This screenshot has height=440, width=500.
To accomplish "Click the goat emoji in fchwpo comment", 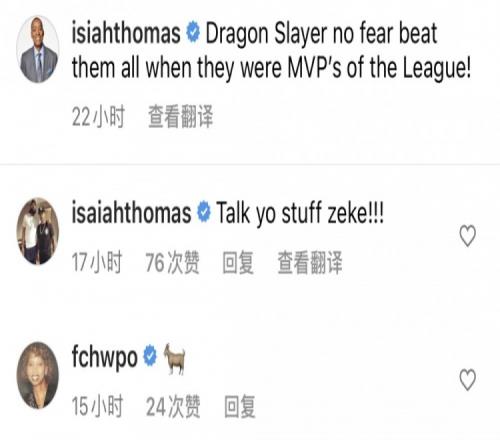I will click(x=174, y=359).
